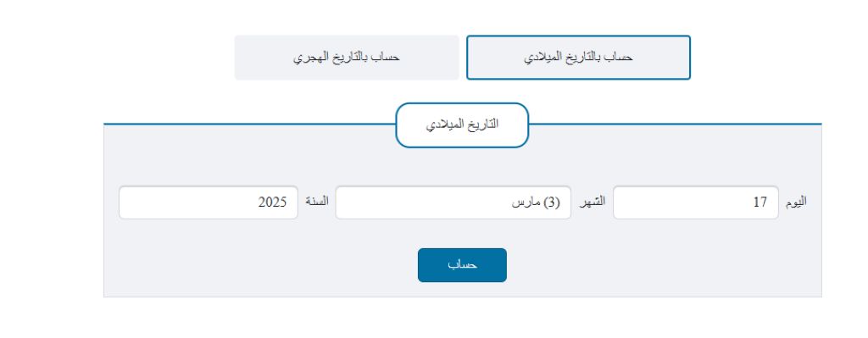868x338 pixels.
Task: Click the الشهر month label
Action: point(593,202)
